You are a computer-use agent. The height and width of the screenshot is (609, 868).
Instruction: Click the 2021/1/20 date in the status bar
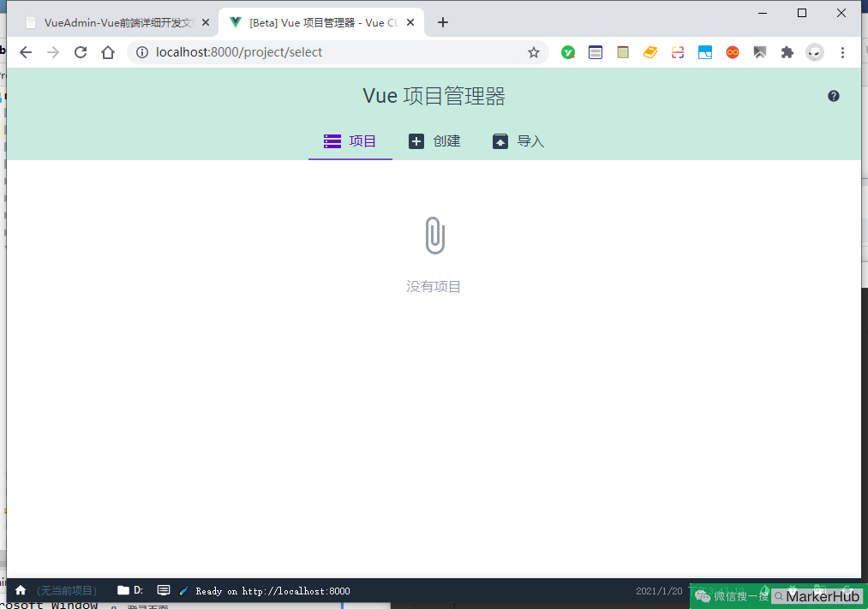(659, 591)
